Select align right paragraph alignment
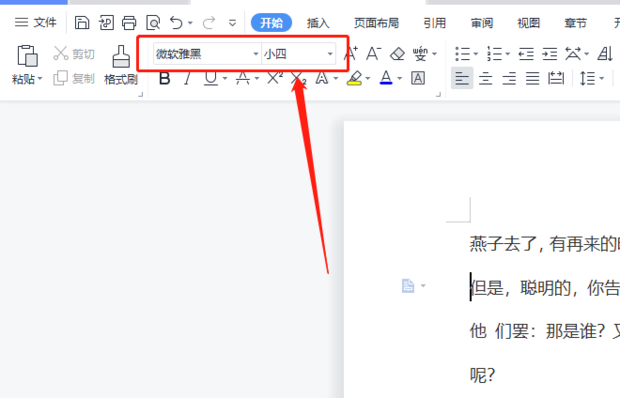This screenshot has width=620, height=398. [x=509, y=79]
